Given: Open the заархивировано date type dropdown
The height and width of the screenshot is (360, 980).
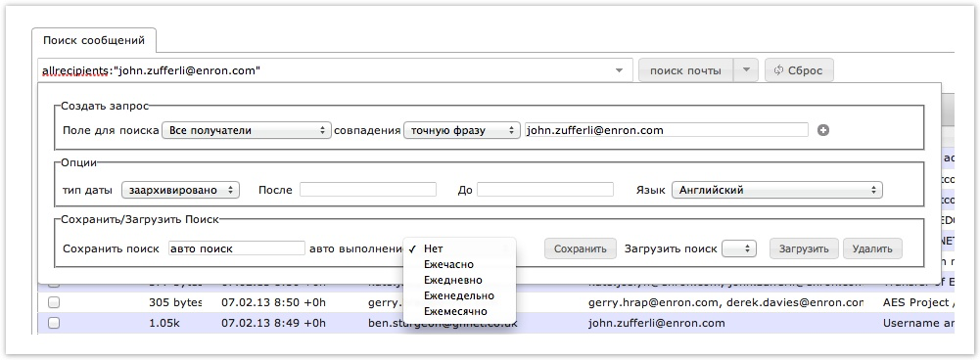Looking at the screenshot, I should click(180, 190).
